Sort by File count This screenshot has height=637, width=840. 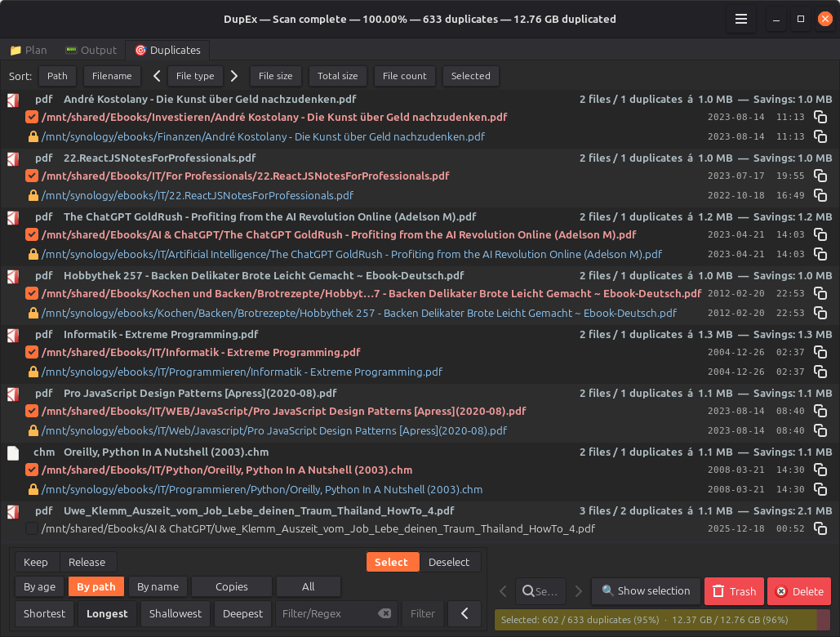coord(404,76)
